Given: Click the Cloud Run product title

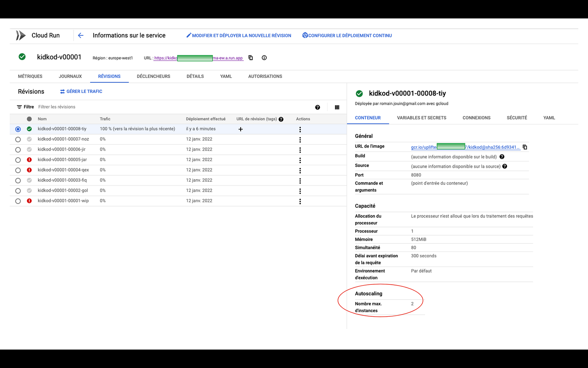Looking at the screenshot, I should 46,35.
